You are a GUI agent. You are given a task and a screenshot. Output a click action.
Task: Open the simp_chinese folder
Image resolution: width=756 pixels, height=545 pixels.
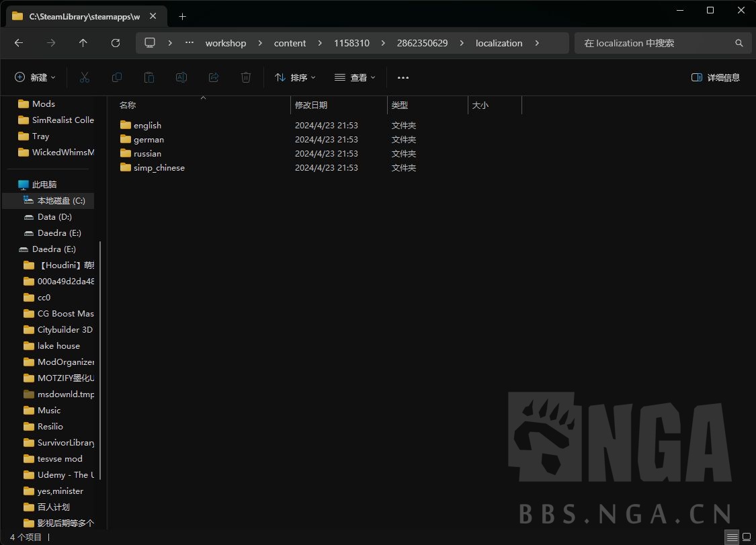(159, 167)
